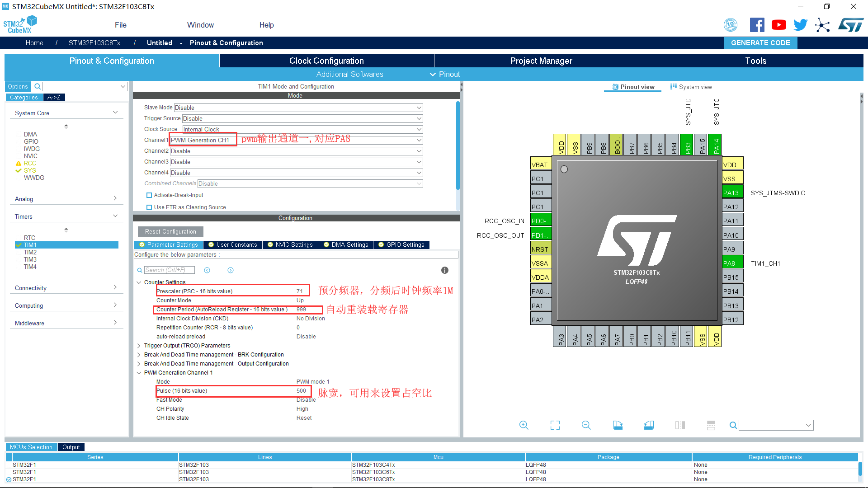Open the Facebook icon in the header

pos(757,25)
